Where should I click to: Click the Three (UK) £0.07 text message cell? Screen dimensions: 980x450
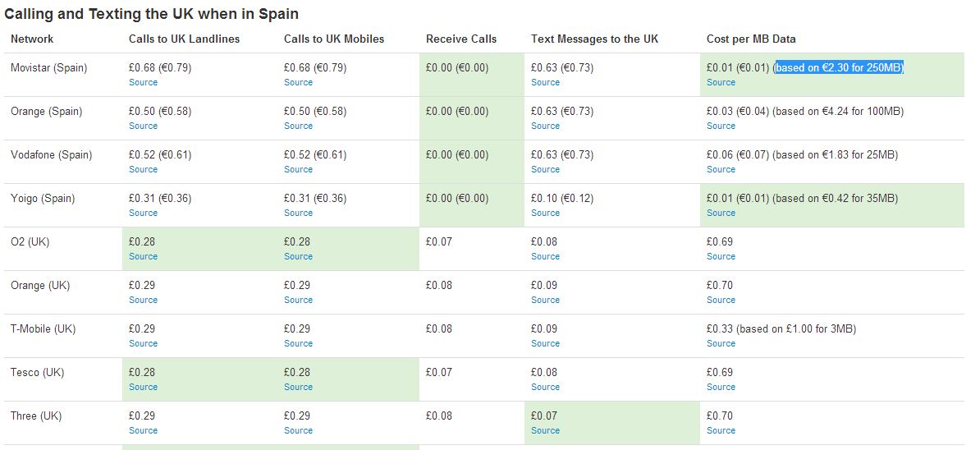coord(611,423)
